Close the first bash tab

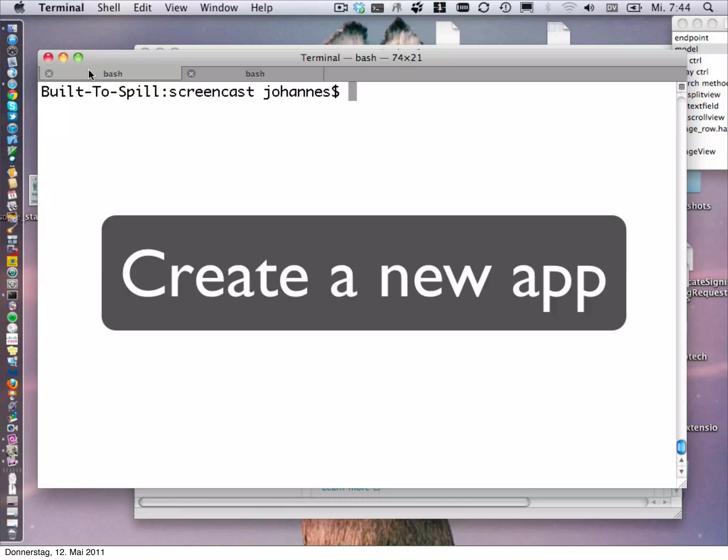(x=49, y=74)
